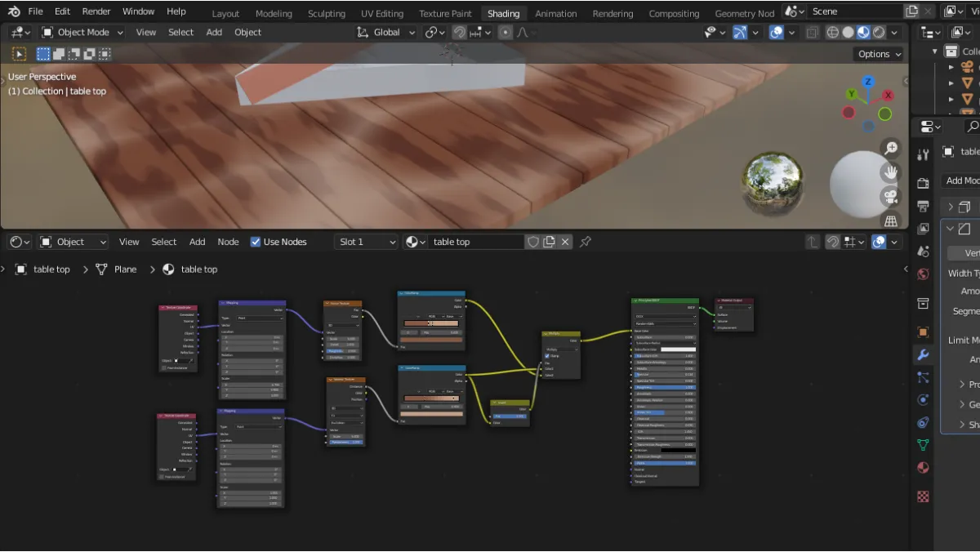980x552 pixels.
Task: Switch to the Compositing workspace tab
Action: [x=674, y=14]
